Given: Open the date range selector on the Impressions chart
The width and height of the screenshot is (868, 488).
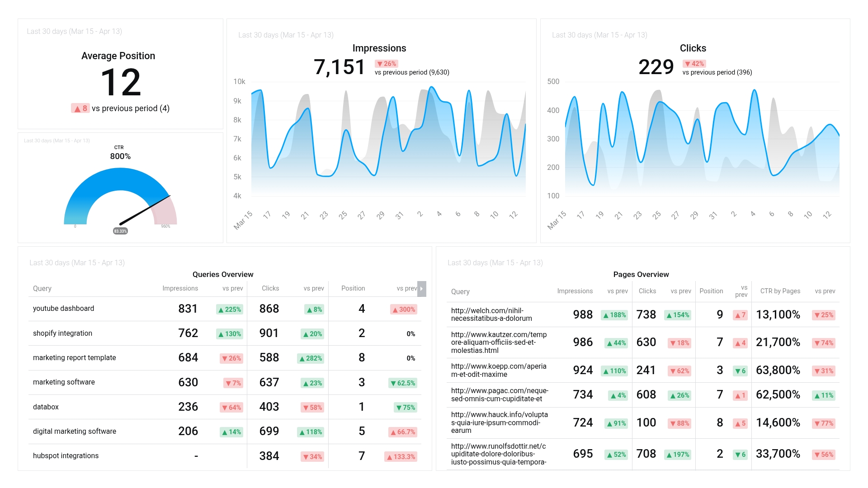Looking at the screenshot, I should pyautogui.click(x=286, y=35).
